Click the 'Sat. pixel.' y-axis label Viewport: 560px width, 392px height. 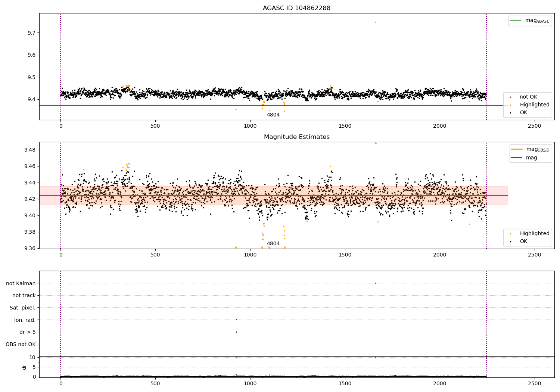coord(23,308)
